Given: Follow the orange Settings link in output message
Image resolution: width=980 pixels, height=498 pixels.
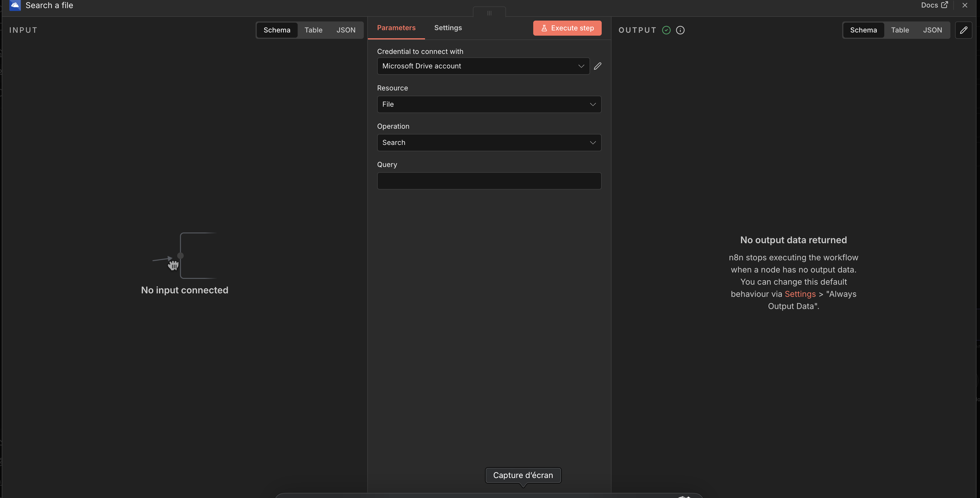Looking at the screenshot, I should click(800, 294).
